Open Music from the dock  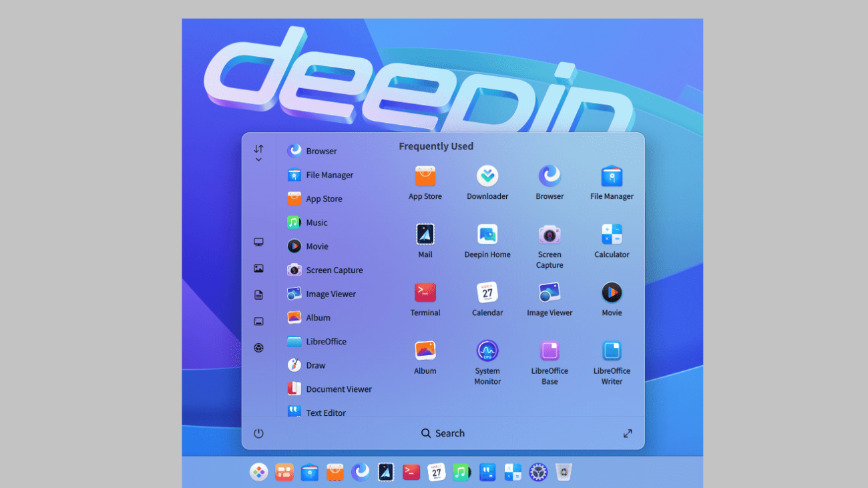coord(462,472)
